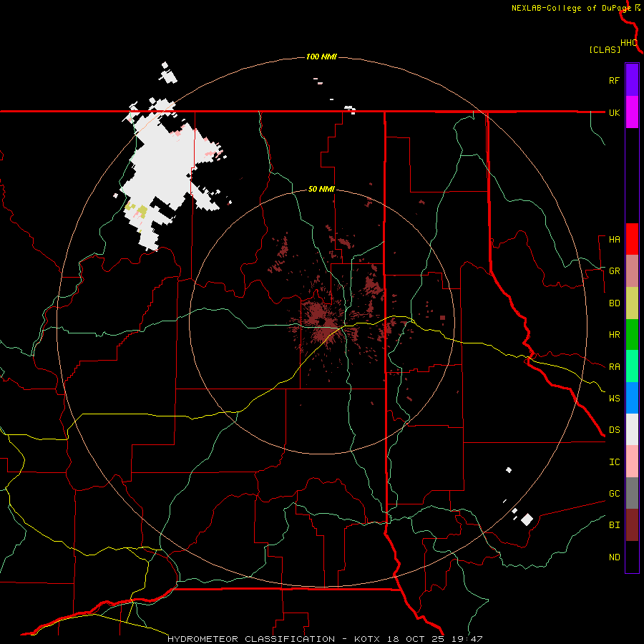
Task: Click the RA legend label
Action: click(x=614, y=367)
